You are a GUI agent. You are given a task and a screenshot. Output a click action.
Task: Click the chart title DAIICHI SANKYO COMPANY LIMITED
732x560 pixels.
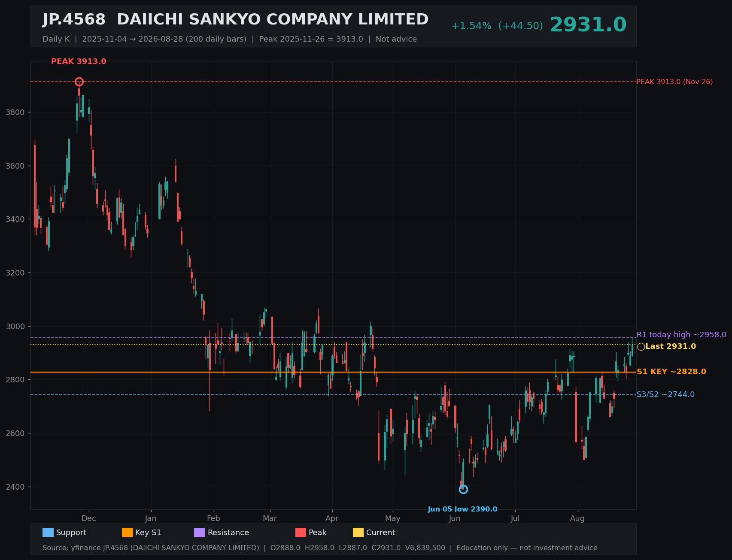click(x=273, y=20)
